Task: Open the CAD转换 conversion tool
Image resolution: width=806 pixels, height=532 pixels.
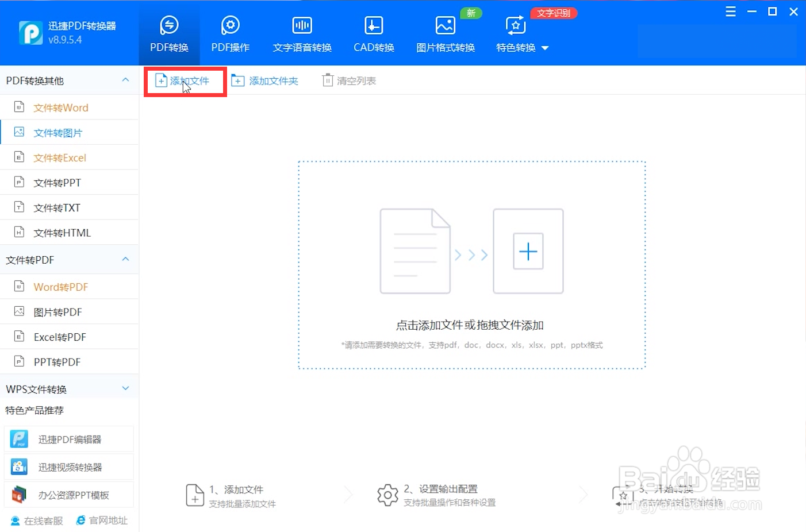Action: click(373, 33)
